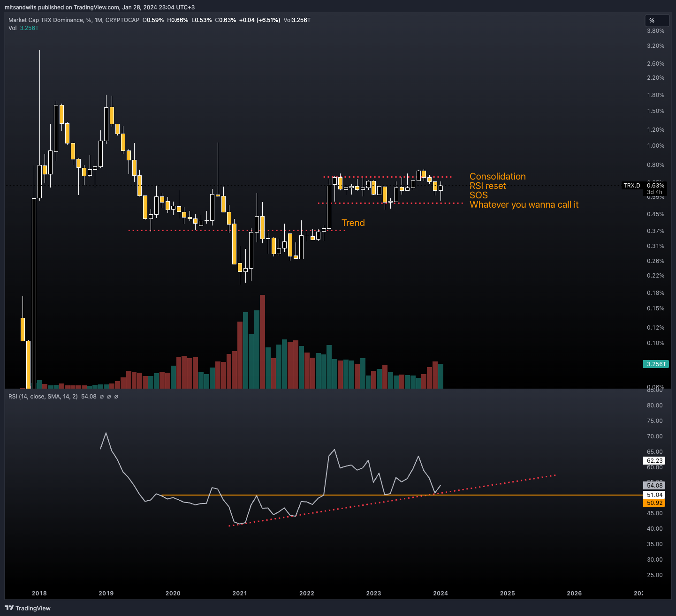The image size is (676, 616).
Task: Click the 0.31% price axis label
Action: pos(656,246)
